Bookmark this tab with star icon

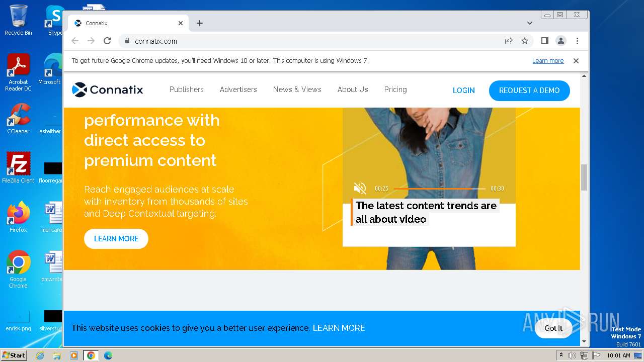pos(525,41)
